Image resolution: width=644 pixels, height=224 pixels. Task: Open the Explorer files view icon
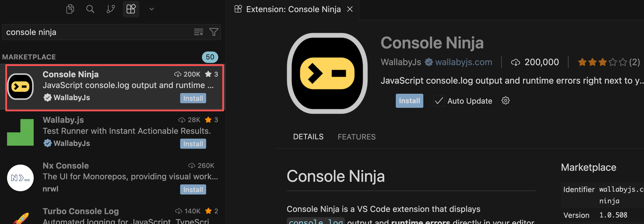click(x=70, y=9)
